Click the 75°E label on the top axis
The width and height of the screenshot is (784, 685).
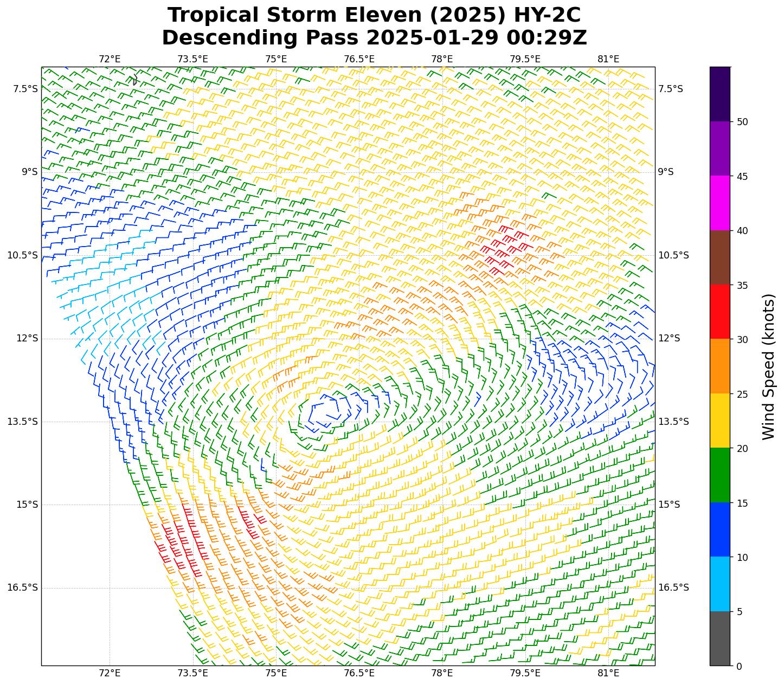click(276, 59)
